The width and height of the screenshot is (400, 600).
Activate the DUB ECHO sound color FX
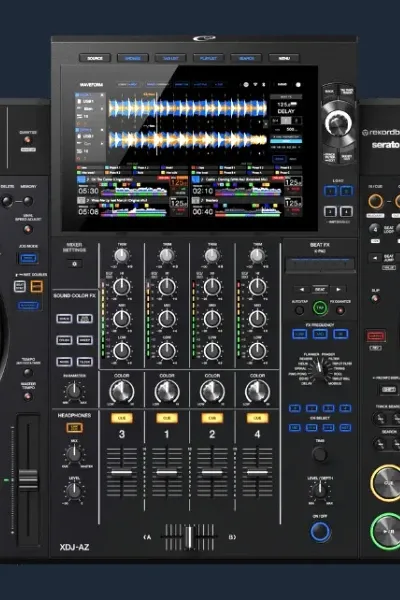pyautogui.click(x=85, y=318)
